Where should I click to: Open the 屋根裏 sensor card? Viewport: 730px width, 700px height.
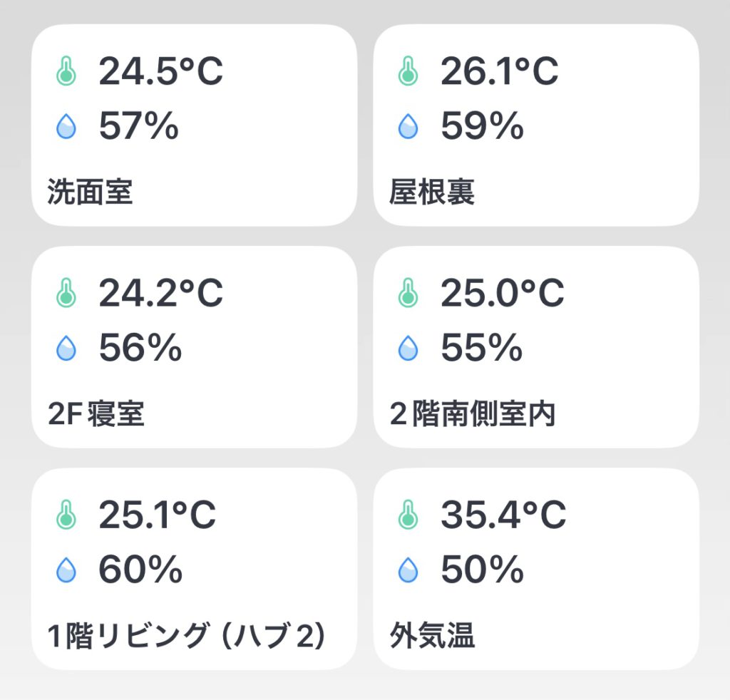pos(536,125)
